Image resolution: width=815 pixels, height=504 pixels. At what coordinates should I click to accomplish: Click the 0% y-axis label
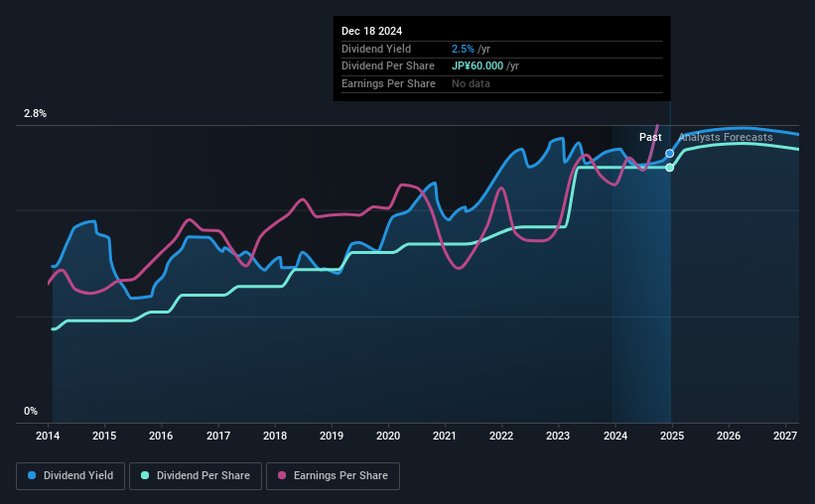pos(31,411)
